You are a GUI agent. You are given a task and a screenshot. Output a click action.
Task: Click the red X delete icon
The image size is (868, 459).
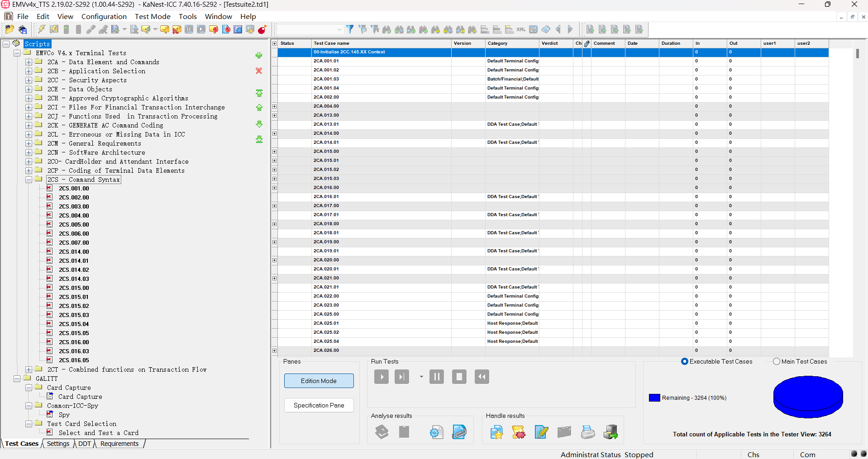point(259,71)
